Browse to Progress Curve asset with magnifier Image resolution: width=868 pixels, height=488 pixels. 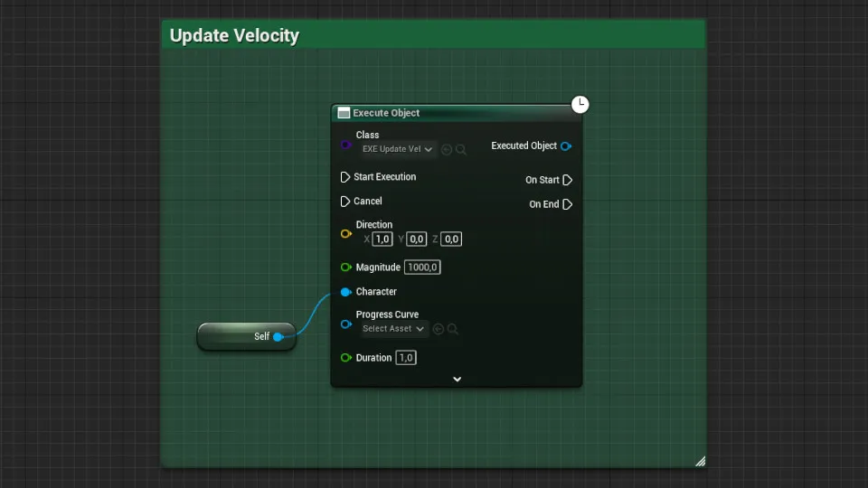452,329
